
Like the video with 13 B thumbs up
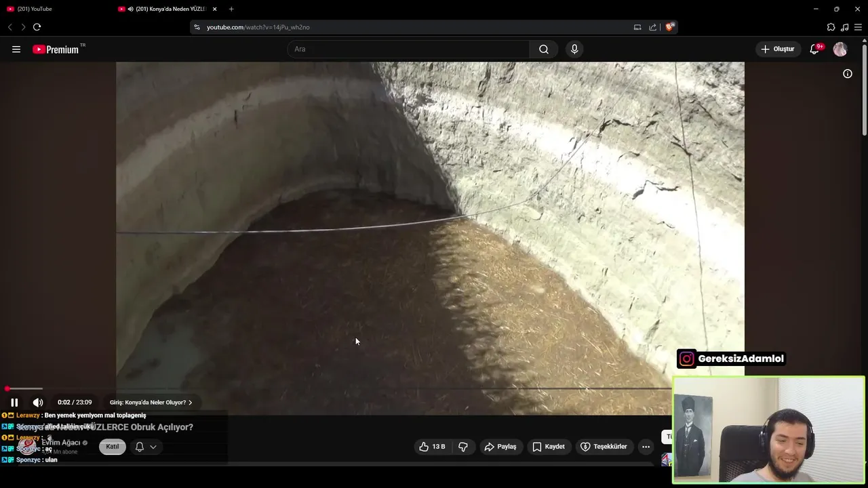tap(432, 447)
